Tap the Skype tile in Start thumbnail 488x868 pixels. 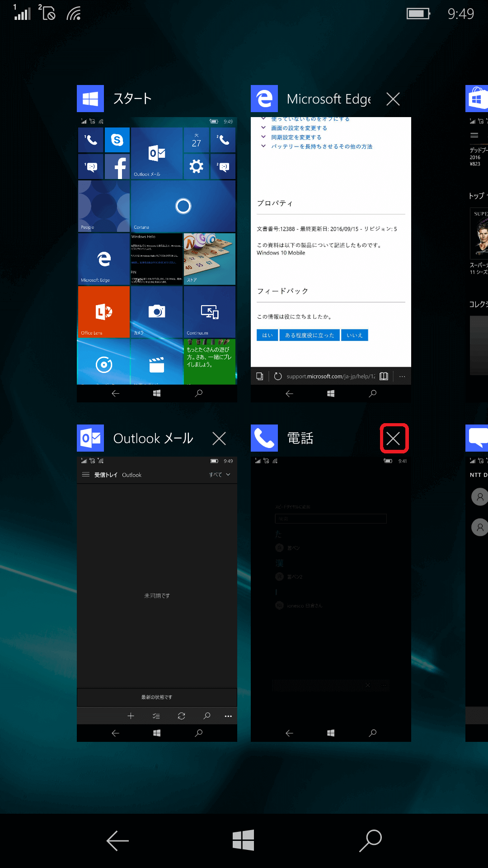pos(117,140)
